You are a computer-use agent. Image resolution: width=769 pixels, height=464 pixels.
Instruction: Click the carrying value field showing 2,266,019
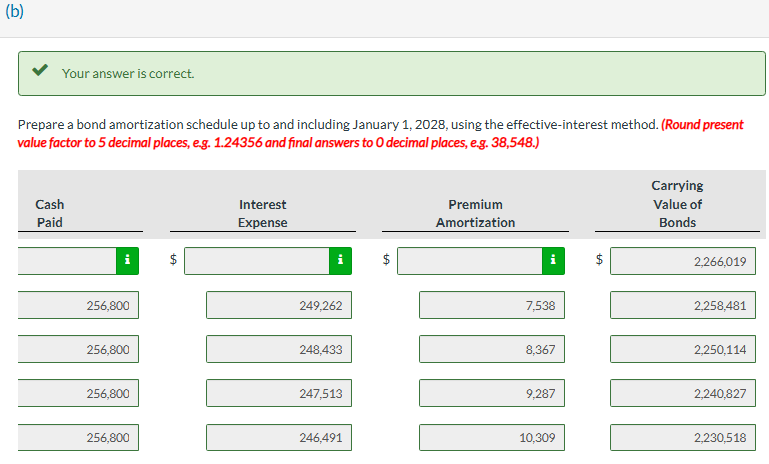point(683,261)
